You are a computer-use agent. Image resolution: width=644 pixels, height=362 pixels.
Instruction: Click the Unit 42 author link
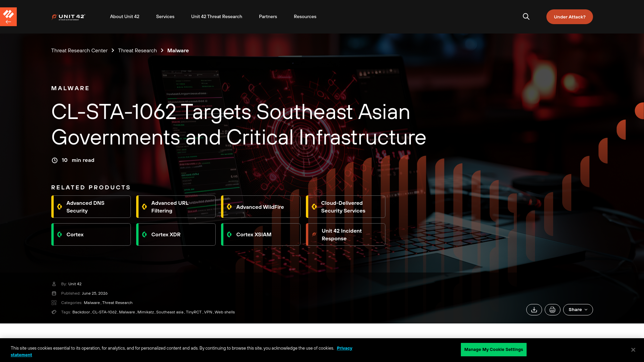coord(75,284)
